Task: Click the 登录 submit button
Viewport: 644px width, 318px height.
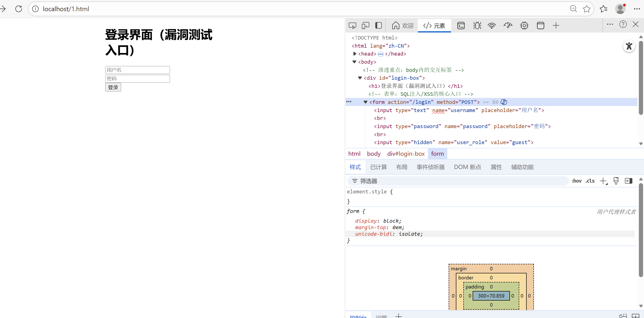Action: point(113,87)
